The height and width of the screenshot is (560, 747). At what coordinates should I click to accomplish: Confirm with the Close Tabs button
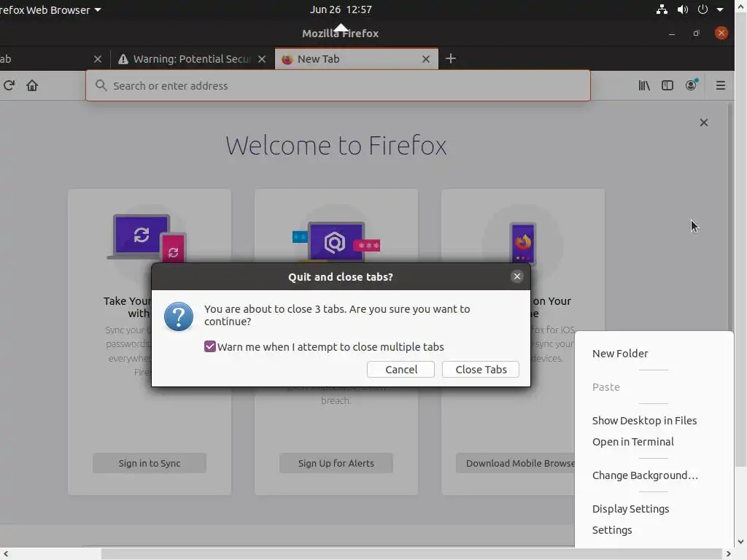click(x=481, y=370)
